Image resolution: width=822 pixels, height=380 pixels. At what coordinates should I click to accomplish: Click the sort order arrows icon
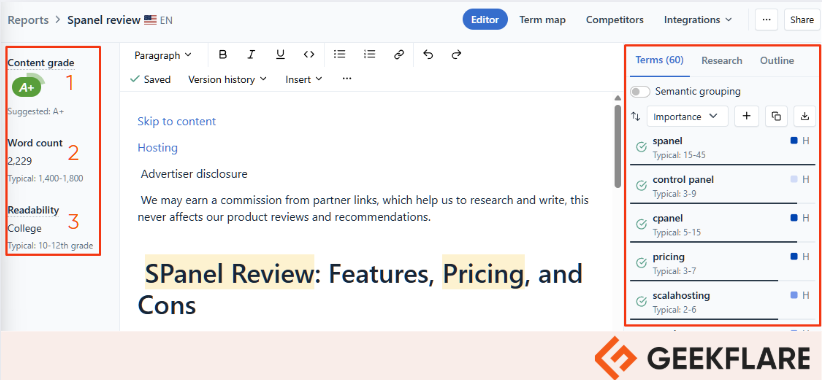[636, 116]
